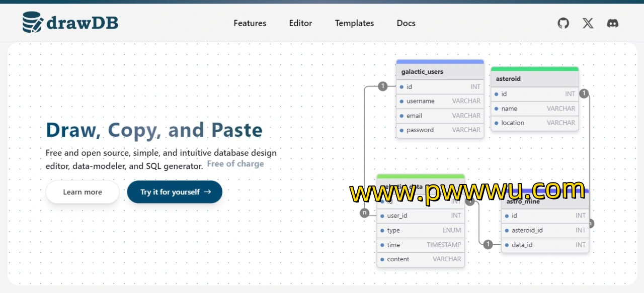This screenshot has height=293, width=644.
Task: Click the drawDB logo
Action: [70, 23]
